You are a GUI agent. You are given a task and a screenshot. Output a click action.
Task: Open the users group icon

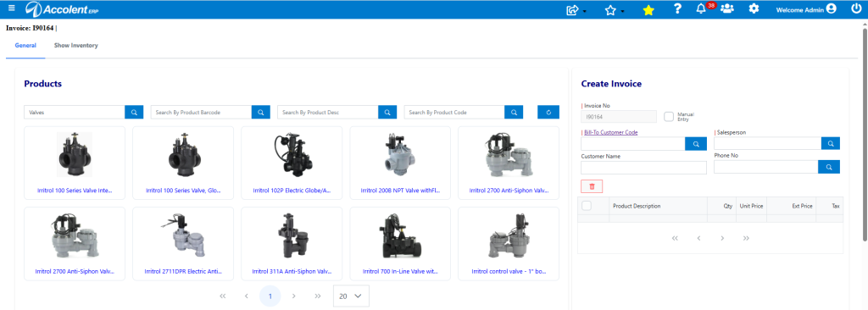726,8
